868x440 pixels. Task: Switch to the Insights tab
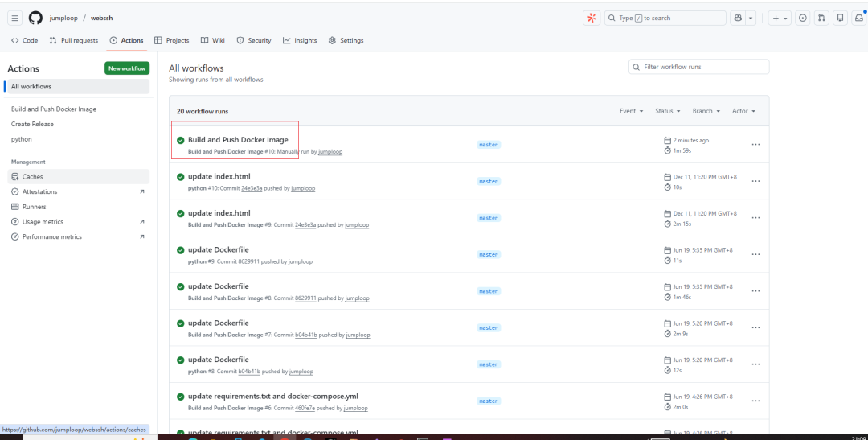pos(300,40)
